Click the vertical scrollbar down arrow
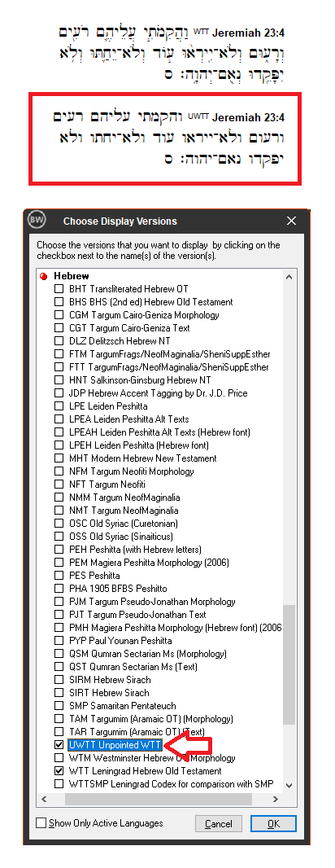 (289, 785)
